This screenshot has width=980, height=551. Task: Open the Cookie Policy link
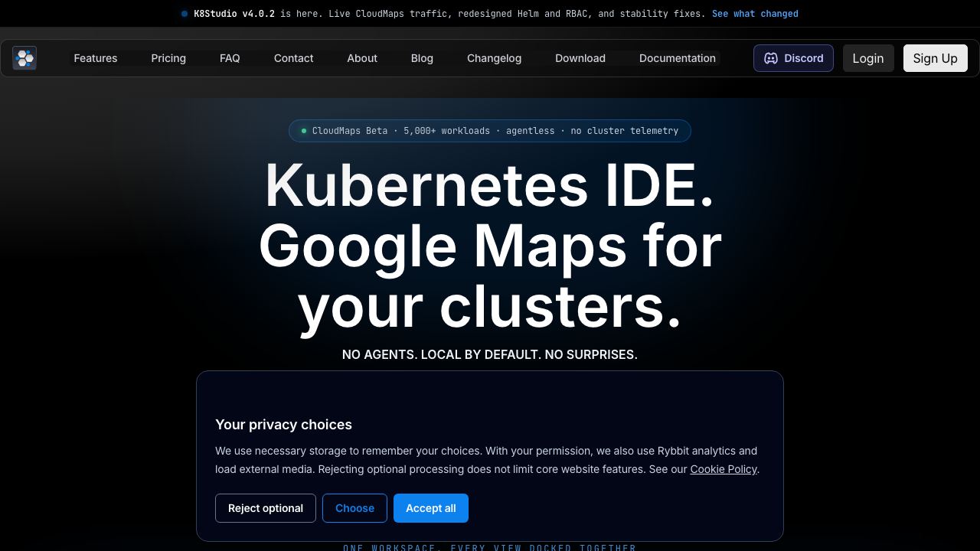[x=724, y=469]
